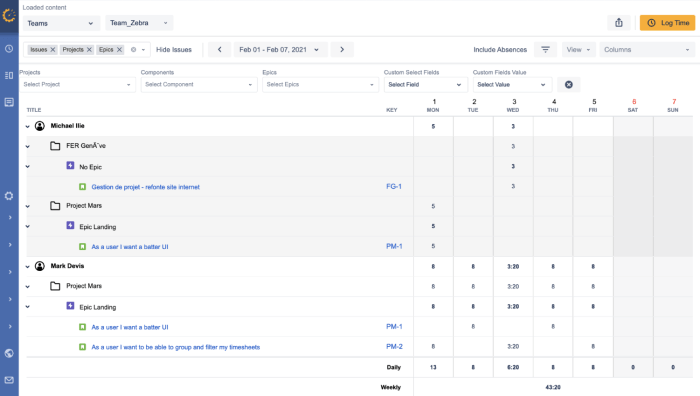Open the View dropdown
The image size is (700, 396).
579,50
